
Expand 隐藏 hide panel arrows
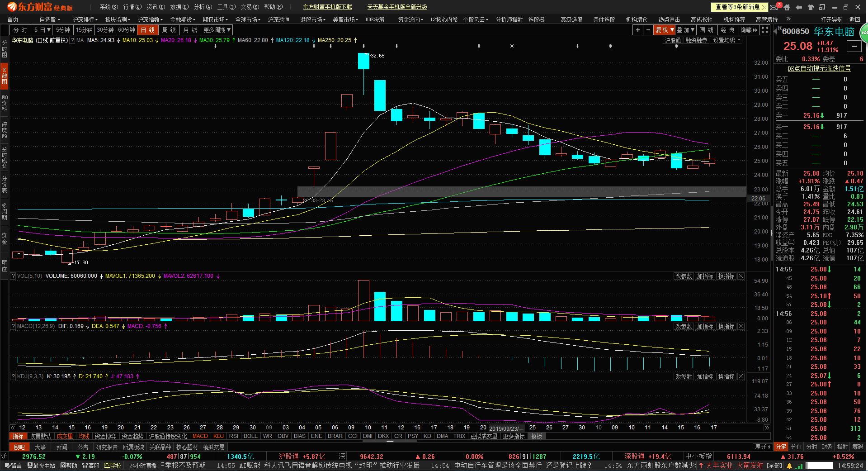click(x=749, y=30)
